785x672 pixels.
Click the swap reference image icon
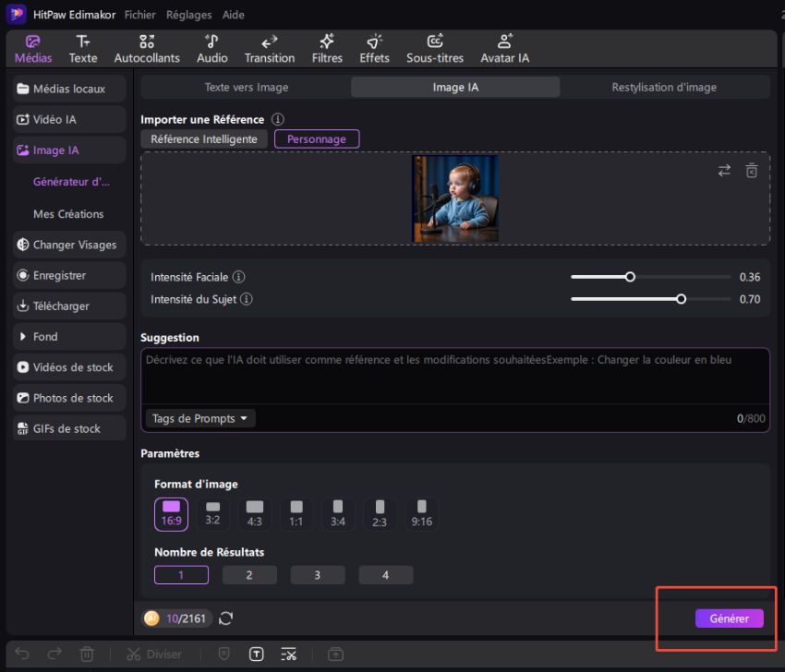click(x=724, y=171)
